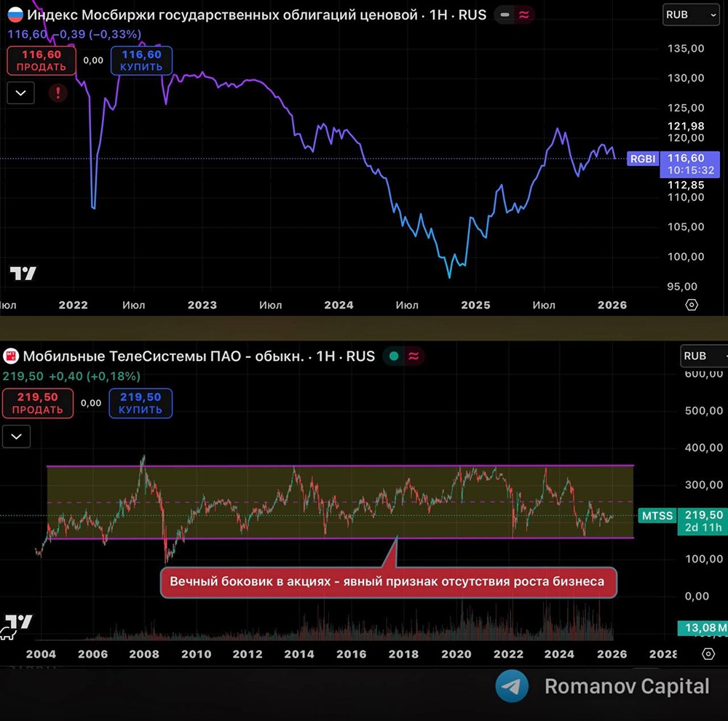The height and width of the screenshot is (721, 728).
Task: Click the 2025 label on RGBI time axis
Action: tap(475, 306)
